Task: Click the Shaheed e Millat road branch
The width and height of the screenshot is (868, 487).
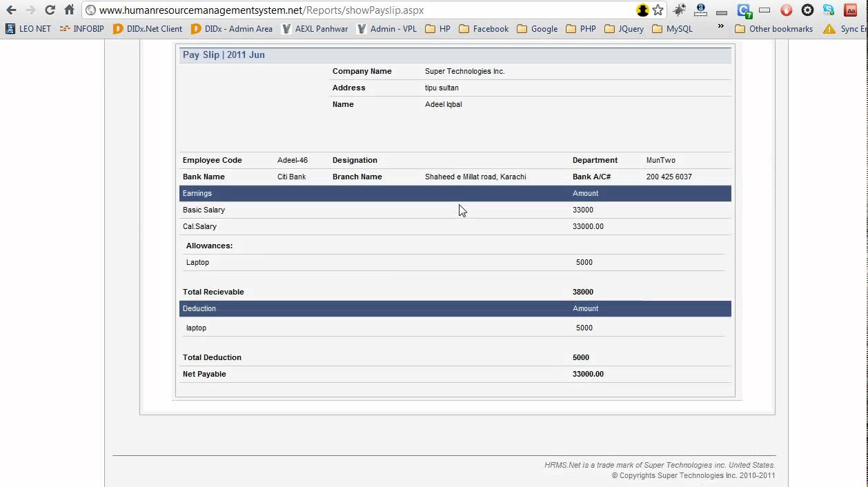Action: (x=475, y=177)
